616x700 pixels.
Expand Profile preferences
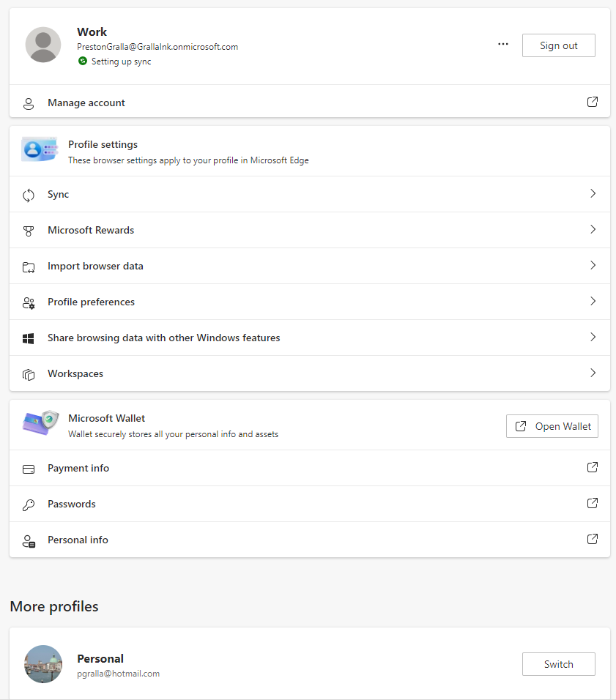point(593,302)
